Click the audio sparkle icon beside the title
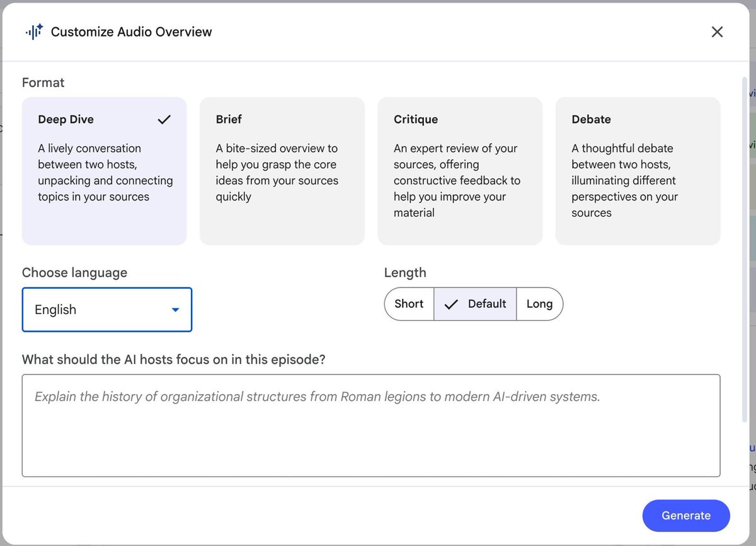Image resolution: width=756 pixels, height=546 pixels. (34, 32)
